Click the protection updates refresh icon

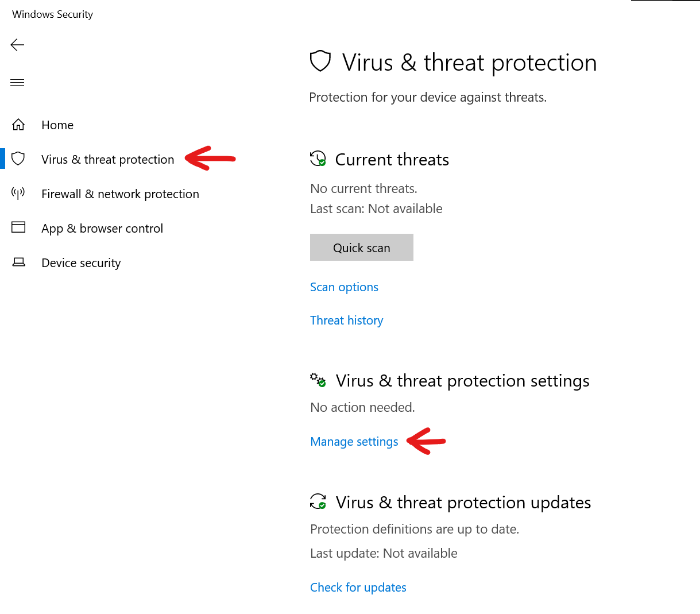coord(318,501)
